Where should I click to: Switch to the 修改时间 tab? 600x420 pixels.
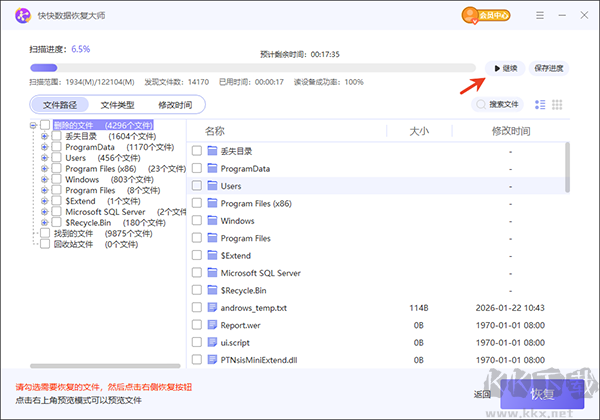pos(175,104)
